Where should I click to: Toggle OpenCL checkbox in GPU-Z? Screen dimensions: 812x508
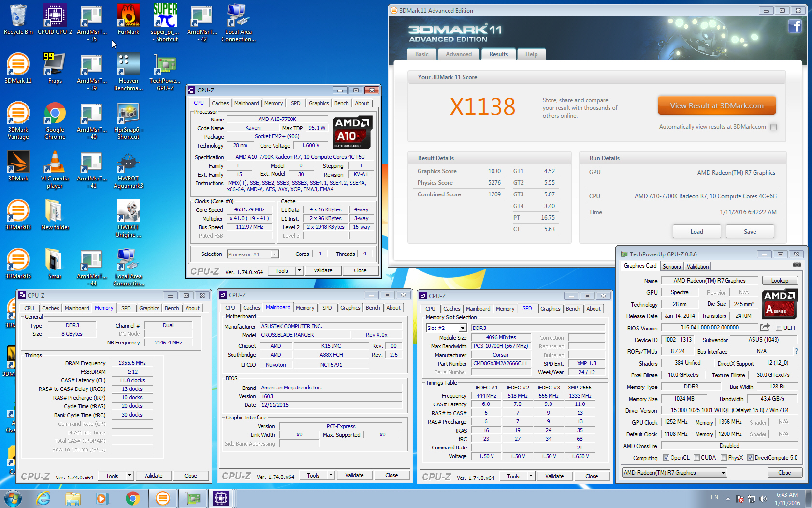(666, 458)
